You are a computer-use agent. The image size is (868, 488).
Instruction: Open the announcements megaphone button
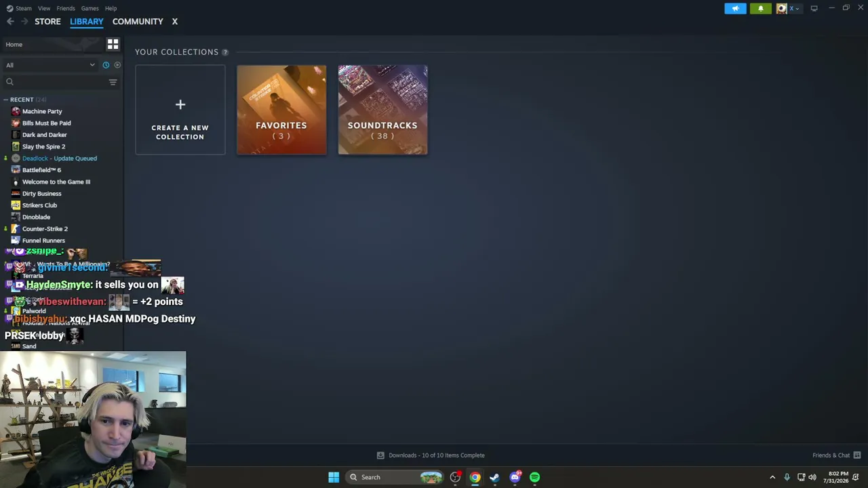pyautogui.click(x=735, y=8)
